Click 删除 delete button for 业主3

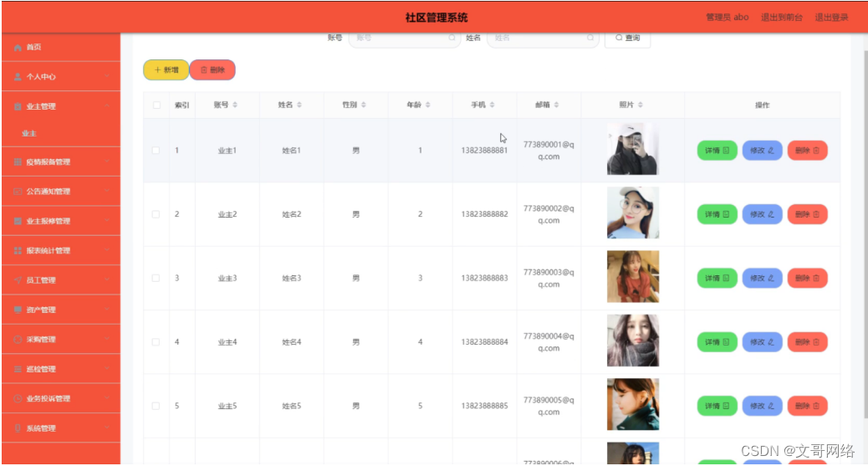tap(807, 278)
